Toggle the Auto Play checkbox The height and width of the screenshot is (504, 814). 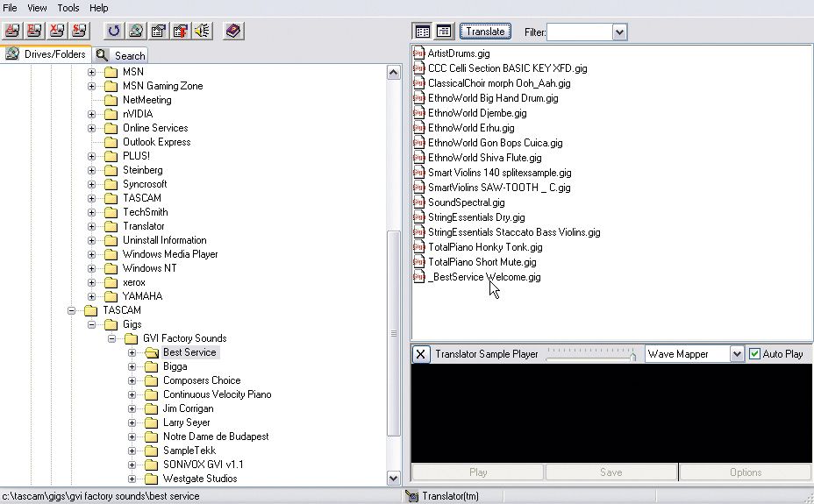(x=755, y=354)
